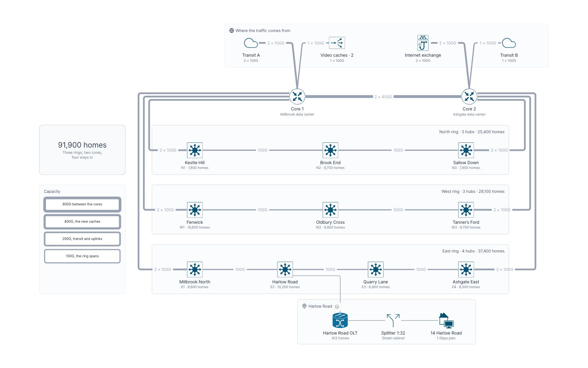Select the 100G, the ring spans legend

pyautogui.click(x=82, y=256)
